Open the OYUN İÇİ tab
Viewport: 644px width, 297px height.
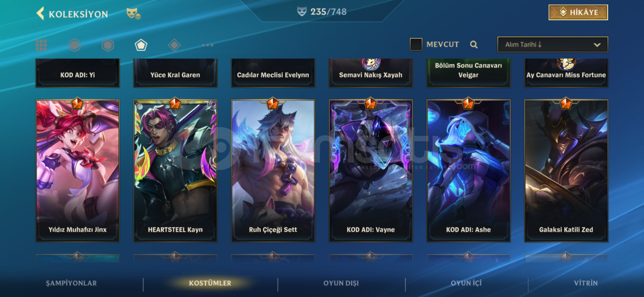click(x=466, y=283)
